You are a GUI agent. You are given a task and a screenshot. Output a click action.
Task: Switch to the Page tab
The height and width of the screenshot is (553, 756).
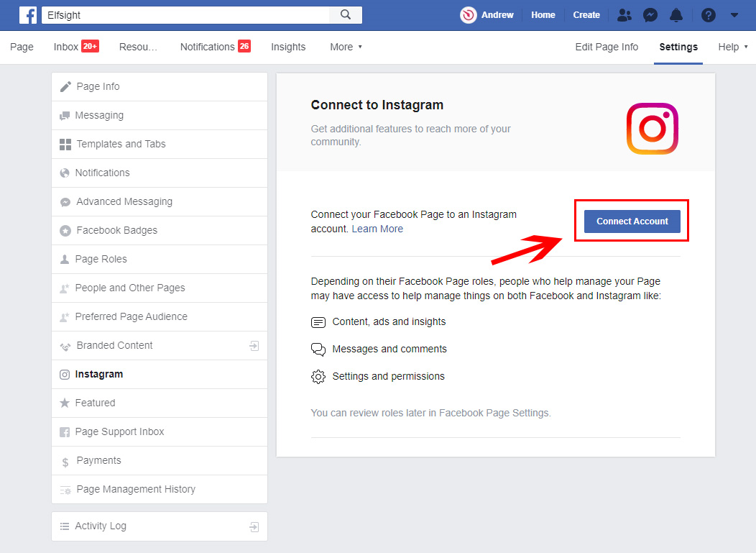pyautogui.click(x=22, y=47)
